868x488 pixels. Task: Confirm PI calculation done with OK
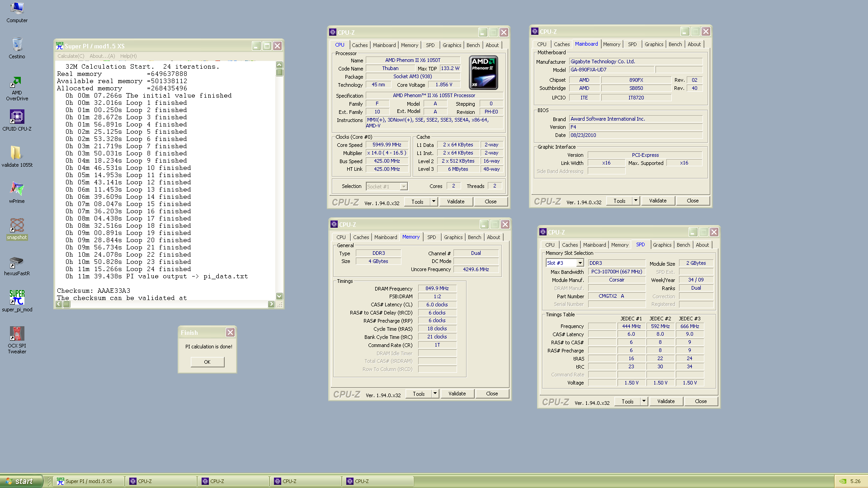(207, 362)
